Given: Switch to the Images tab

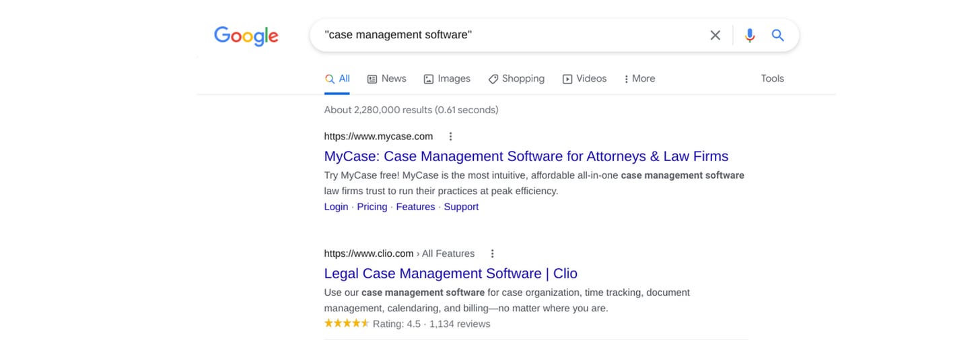Looking at the screenshot, I should [x=447, y=79].
